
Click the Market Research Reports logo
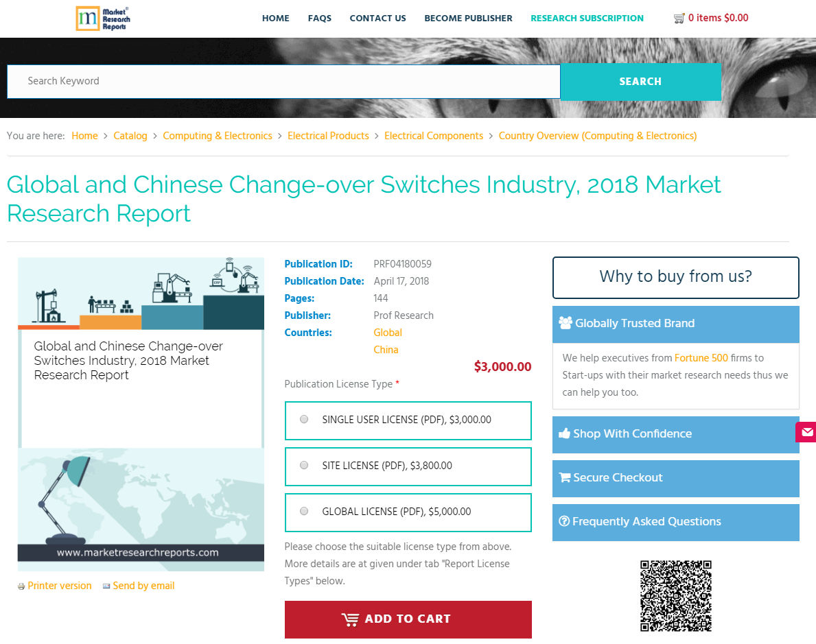tap(102, 19)
